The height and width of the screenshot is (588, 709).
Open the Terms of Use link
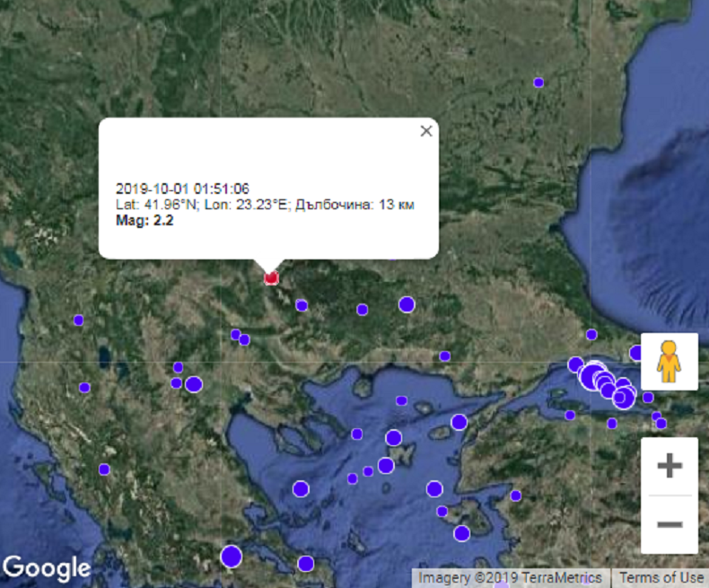pyautogui.click(x=661, y=578)
